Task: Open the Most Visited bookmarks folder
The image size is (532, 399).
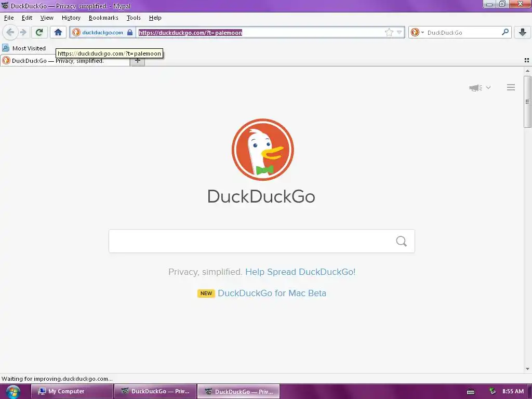Action: point(24,48)
